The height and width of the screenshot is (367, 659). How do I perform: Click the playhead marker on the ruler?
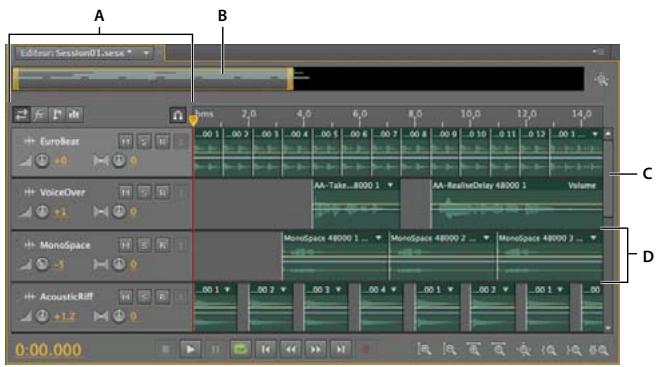click(193, 121)
